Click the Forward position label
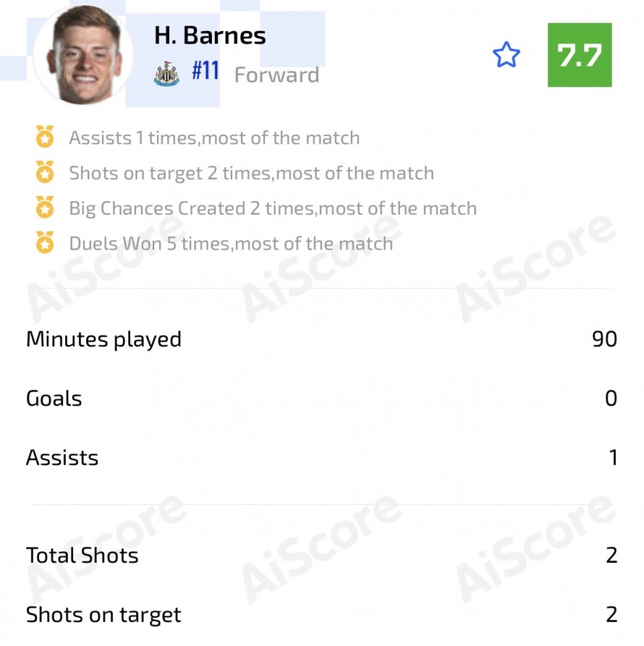 (276, 74)
